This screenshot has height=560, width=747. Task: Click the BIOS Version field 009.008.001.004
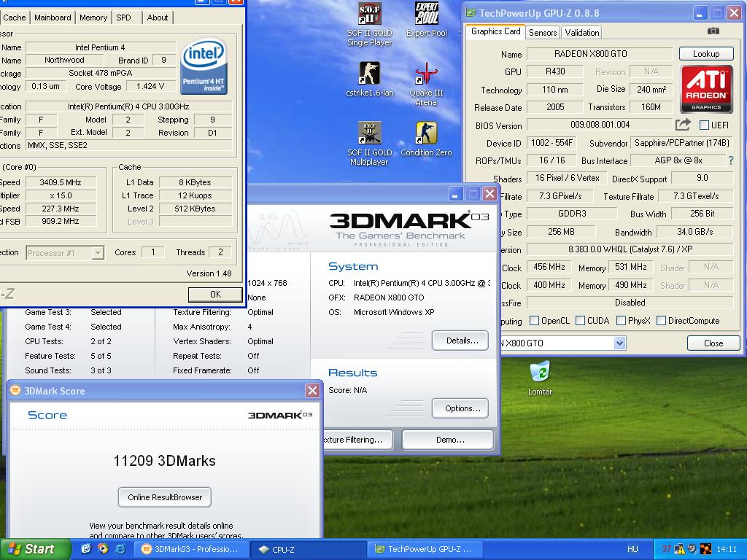[x=600, y=125]
